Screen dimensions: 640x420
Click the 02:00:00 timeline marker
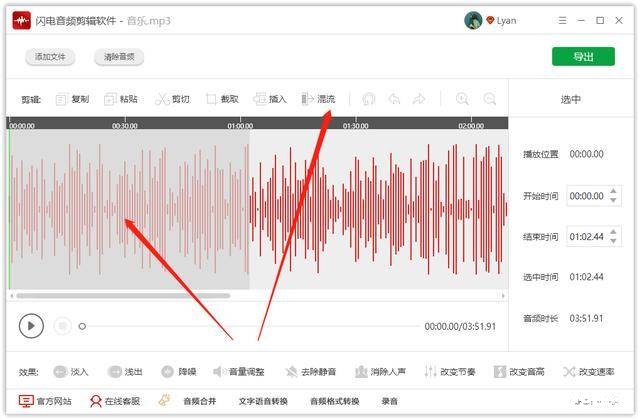471,126
